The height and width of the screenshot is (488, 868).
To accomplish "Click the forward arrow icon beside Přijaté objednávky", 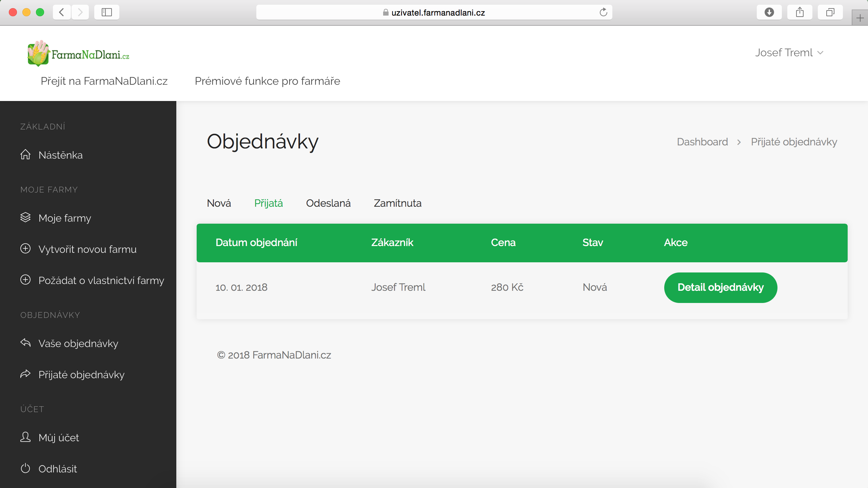I will [25, 374].
